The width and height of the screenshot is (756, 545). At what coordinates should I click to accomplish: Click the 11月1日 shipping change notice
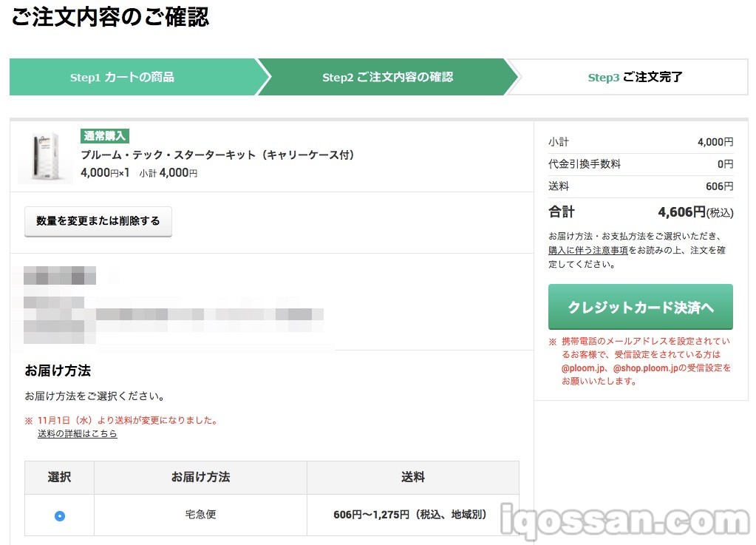(x=121, y=420)
